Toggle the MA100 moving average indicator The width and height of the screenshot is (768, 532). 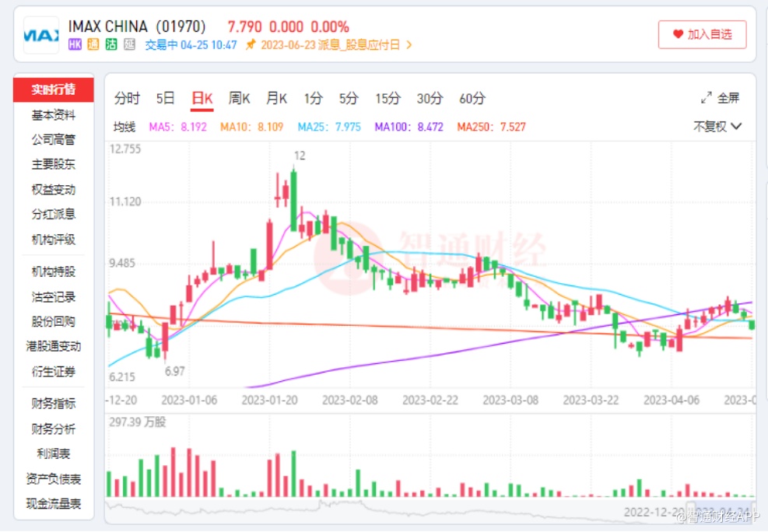point(409,127)
